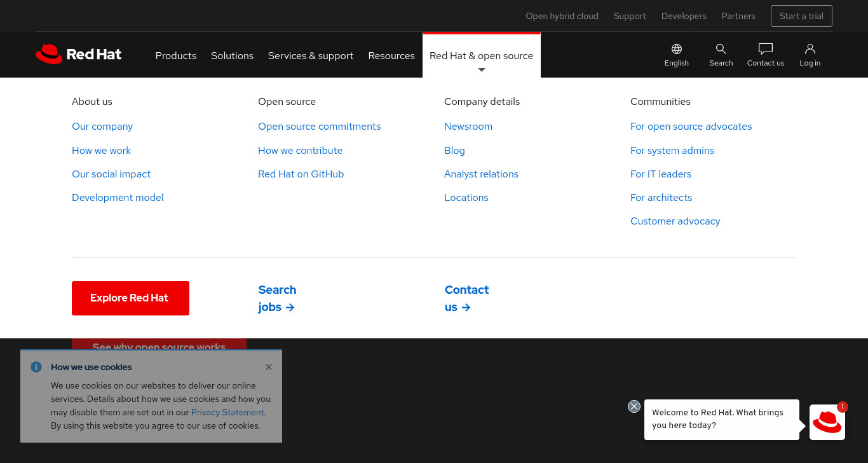Screen dimensions: 868x463
Task: Open Open source commitments link
Action: (x=319, y=126)
